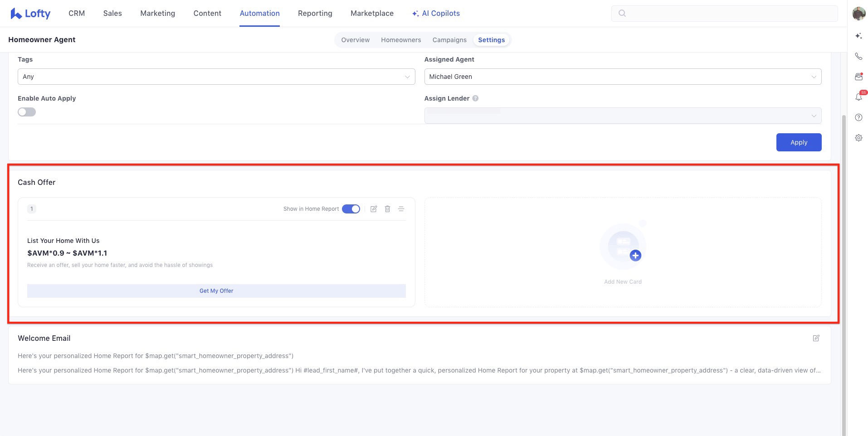Open notifications bell with red badge

858,97
